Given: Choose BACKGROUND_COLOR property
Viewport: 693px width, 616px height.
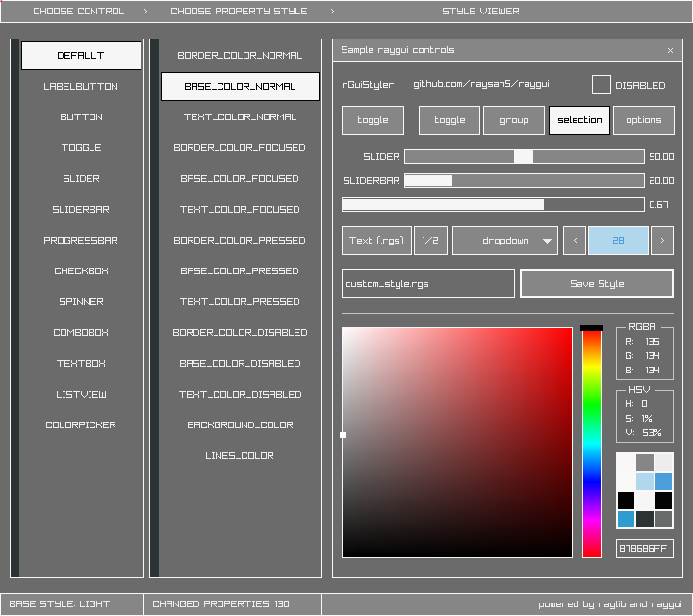Looking at the screenshot, I should point(240,424).
